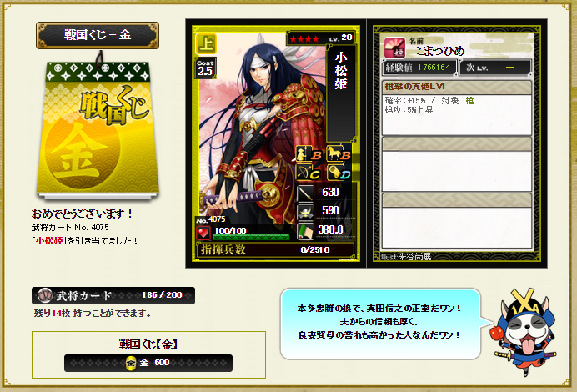The width and height of the screenshot is (577, 392).
Task: Click the gold coin icon beside 600
Action: 131,363
